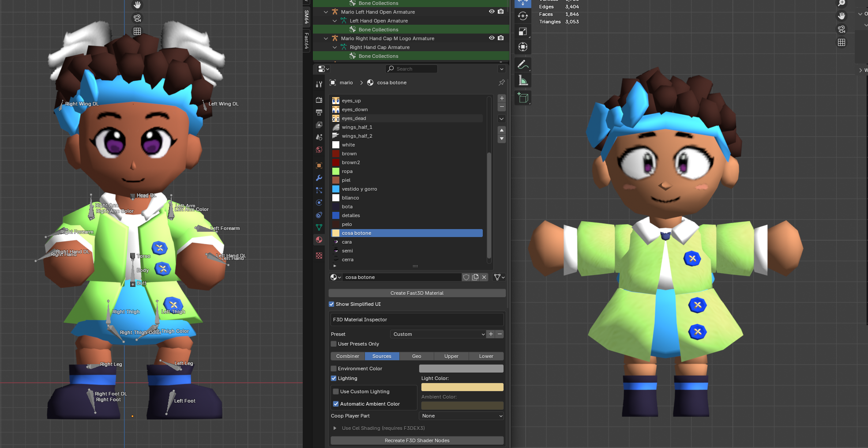868x448 pixels.
Task: Open the Texture checkerboard properties tab
Action: [x=319, y=256]
